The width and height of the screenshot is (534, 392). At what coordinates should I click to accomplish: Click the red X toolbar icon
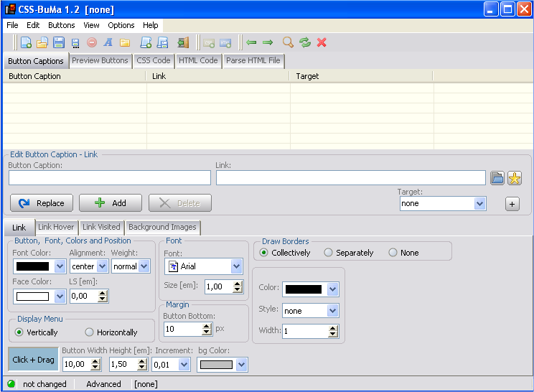[x=322, y=42]
